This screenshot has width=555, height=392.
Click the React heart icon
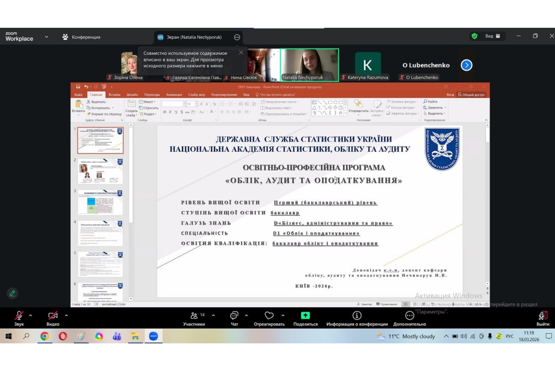[269, 316]
